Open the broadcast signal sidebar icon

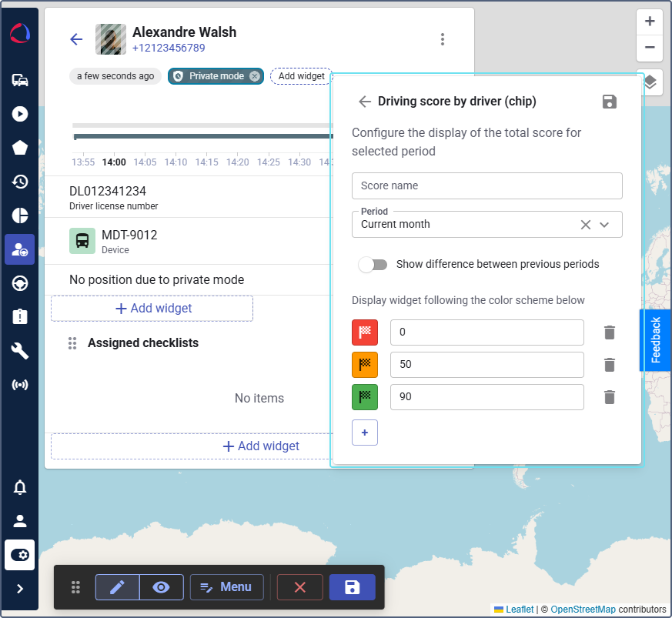(20, 385)
